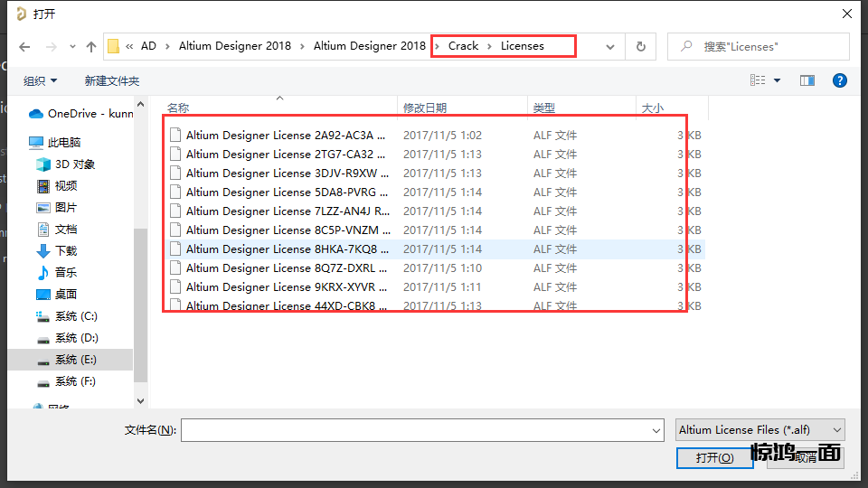Sort files by 修改日期 column
868x488 pixels.
(425, 108)
